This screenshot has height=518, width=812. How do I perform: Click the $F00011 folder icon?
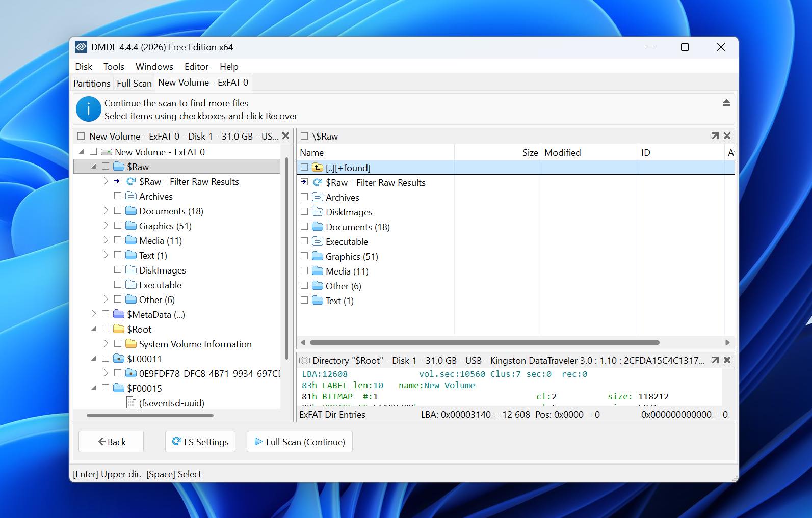119,359
